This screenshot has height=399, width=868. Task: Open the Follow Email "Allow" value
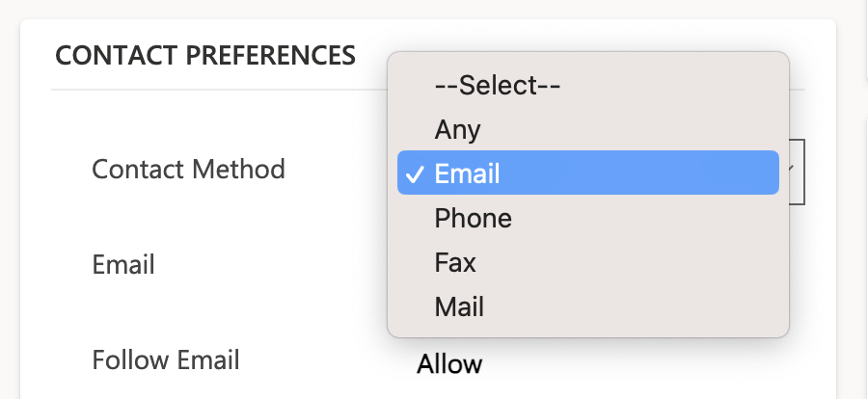(449, 364)
